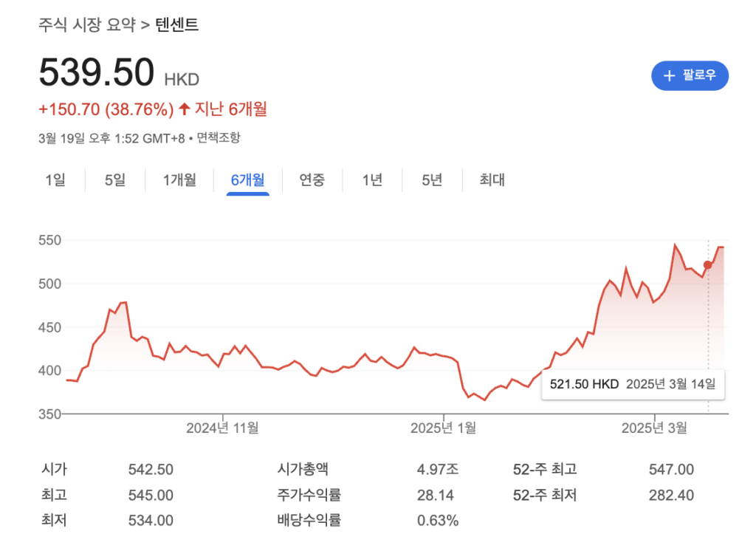Choose the 1년 range tab
The height and width of the screenshot is (548, 756).
tap(372, 179)
